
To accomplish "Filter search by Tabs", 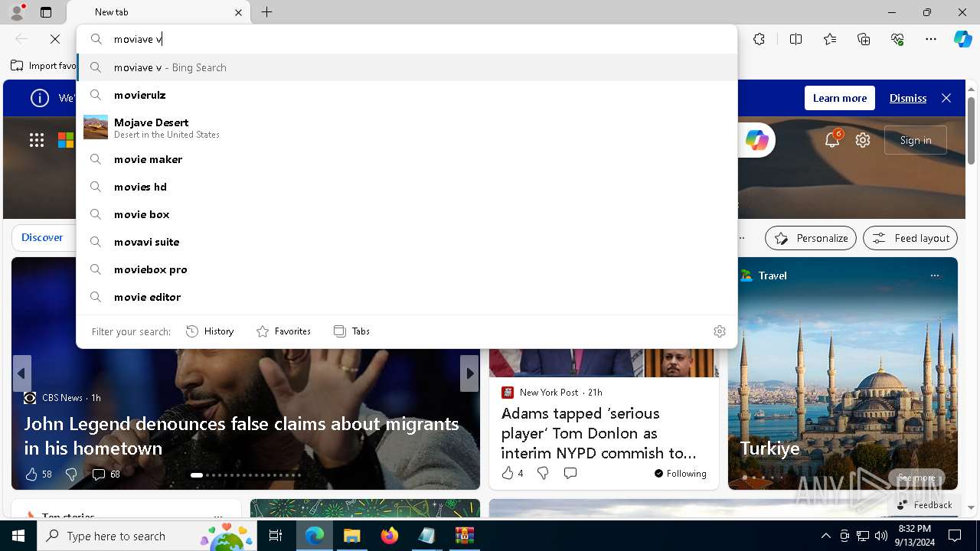I will (x=351, y=331).
